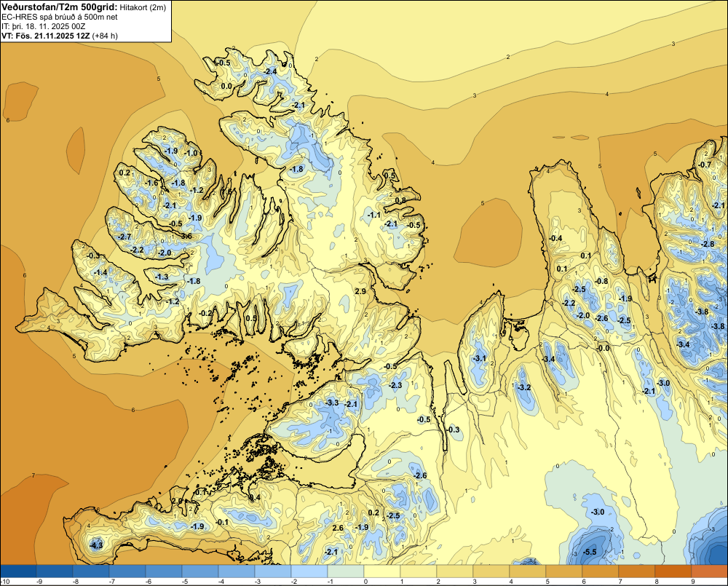The width and height of the screenshot is (728, 586).
Task: Click the '-0.8' temperature value on the map
Action: point(601,281)
